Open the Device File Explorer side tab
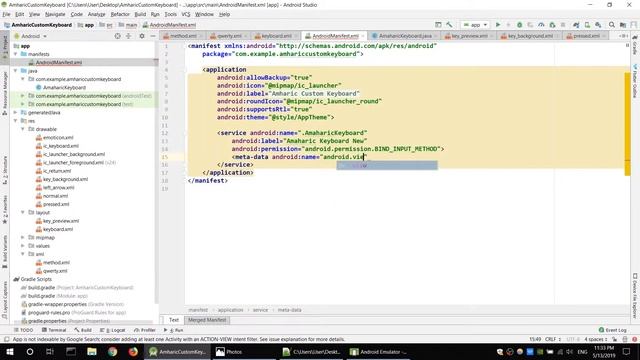The height and width of the screenshot is (360, 640). 635,296
